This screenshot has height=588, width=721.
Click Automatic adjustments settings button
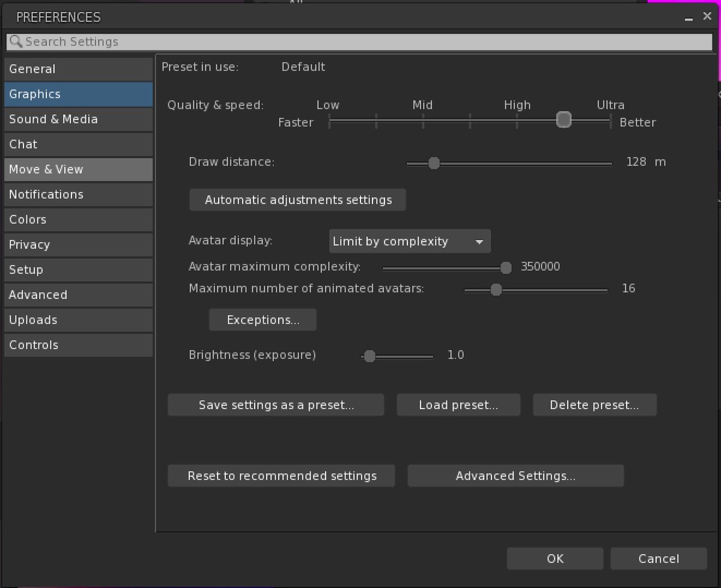(x=298, y=200)
